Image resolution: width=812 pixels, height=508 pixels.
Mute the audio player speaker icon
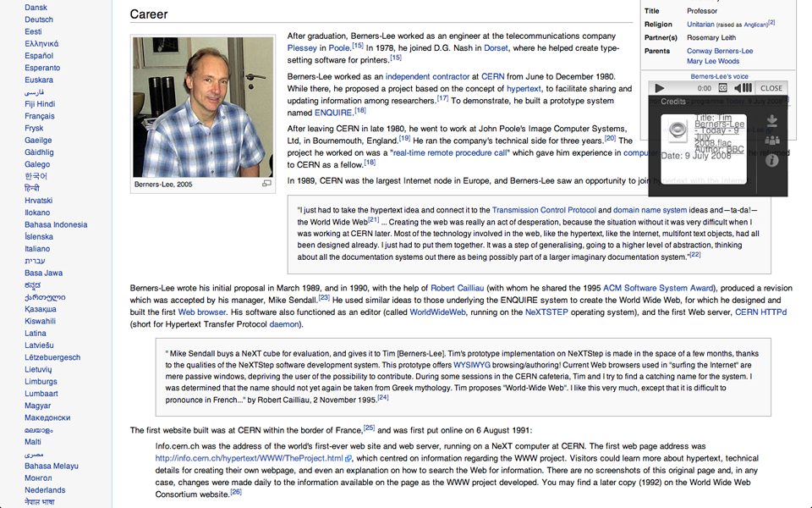(x=738, y=88)
